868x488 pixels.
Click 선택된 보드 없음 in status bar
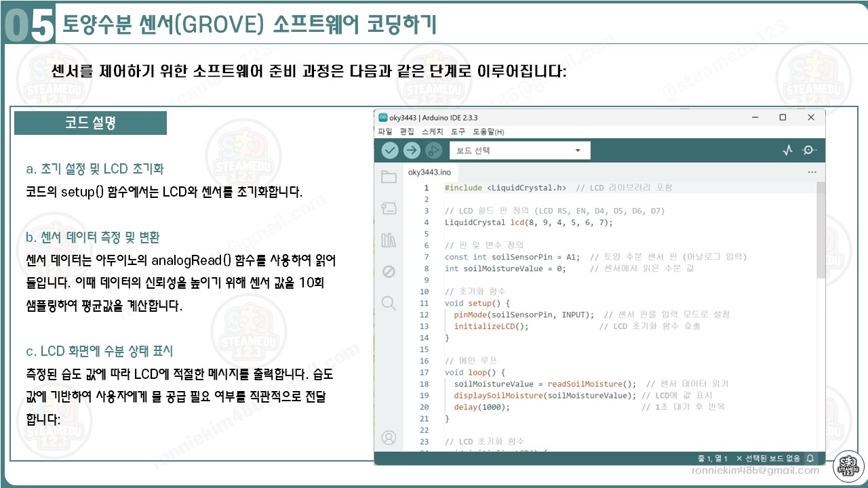coord(768,459)
